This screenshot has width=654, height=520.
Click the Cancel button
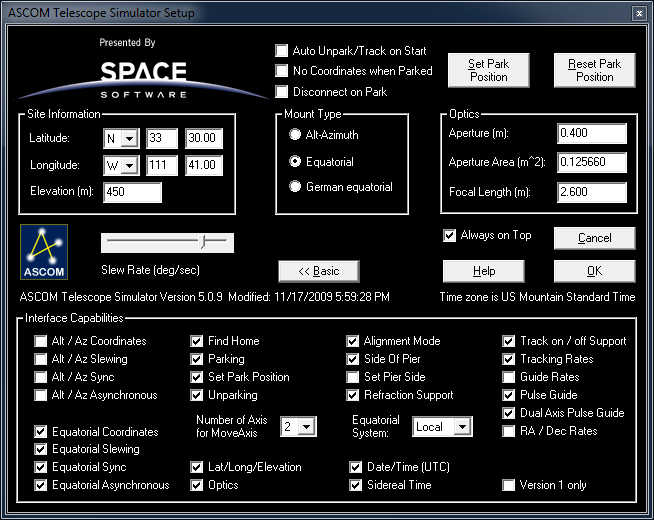coord(594,238)
